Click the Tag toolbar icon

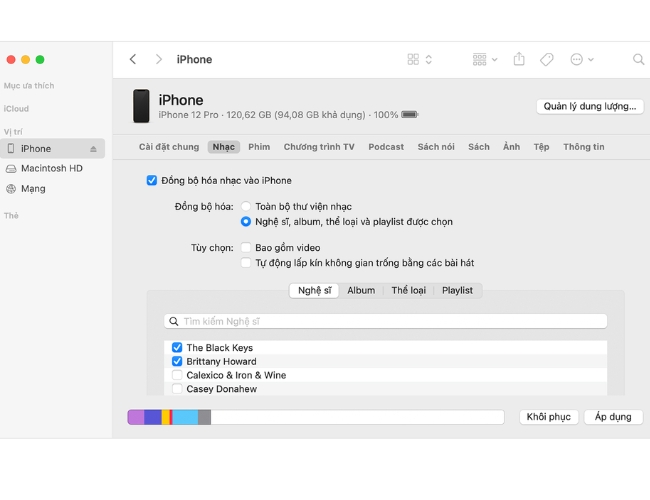point(546,59)
